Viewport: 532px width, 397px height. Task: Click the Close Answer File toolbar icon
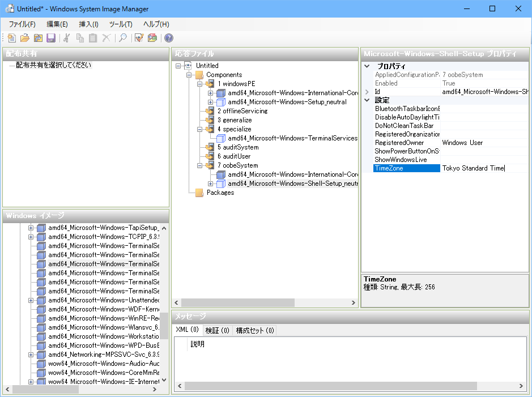pyautogui.click(x=38, y=38)
